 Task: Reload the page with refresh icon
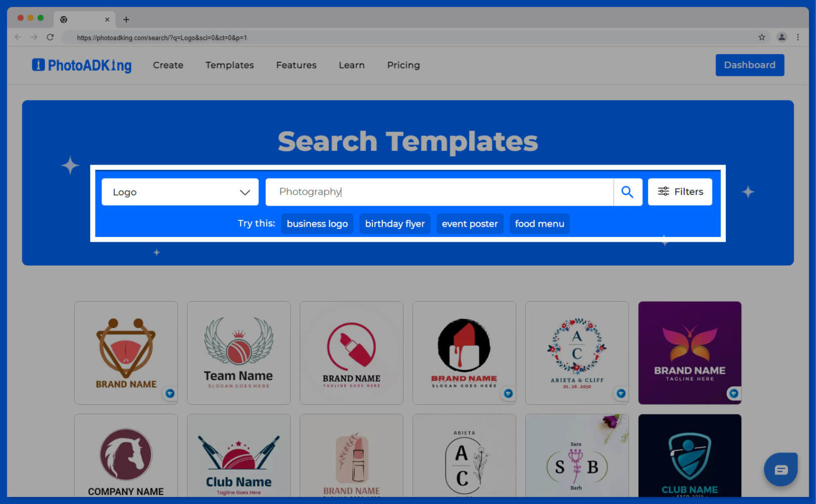50,37
